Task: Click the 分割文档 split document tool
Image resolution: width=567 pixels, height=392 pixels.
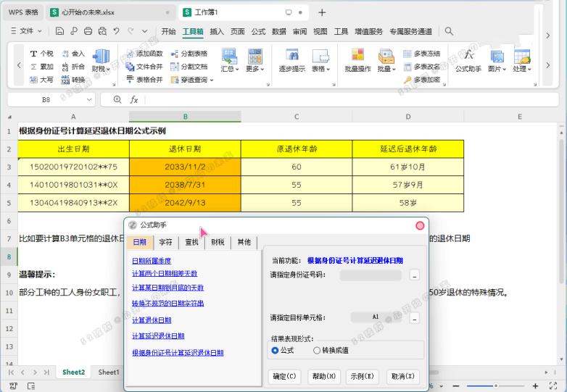Action: (189, 67)
